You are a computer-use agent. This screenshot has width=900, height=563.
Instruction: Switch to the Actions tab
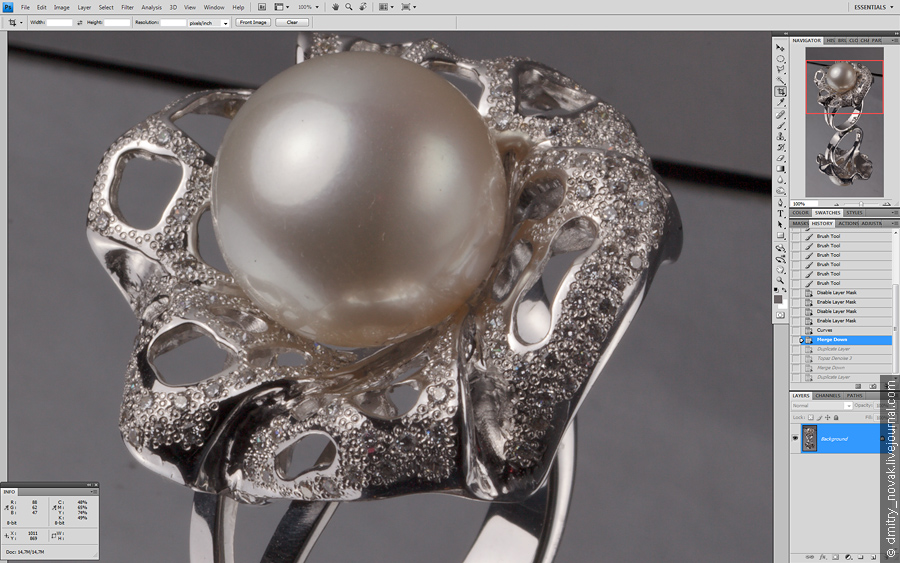[x=848, y=223]
